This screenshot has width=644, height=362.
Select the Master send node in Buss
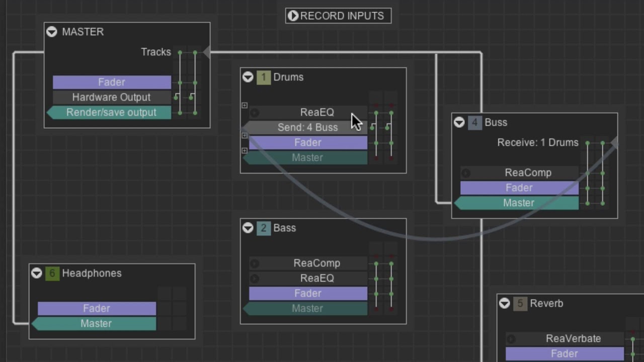516,203
